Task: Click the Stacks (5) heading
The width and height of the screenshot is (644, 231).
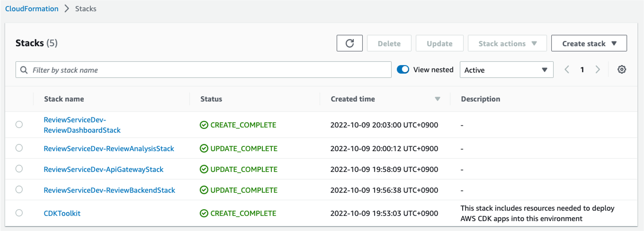Action: [x=36, y=43]
